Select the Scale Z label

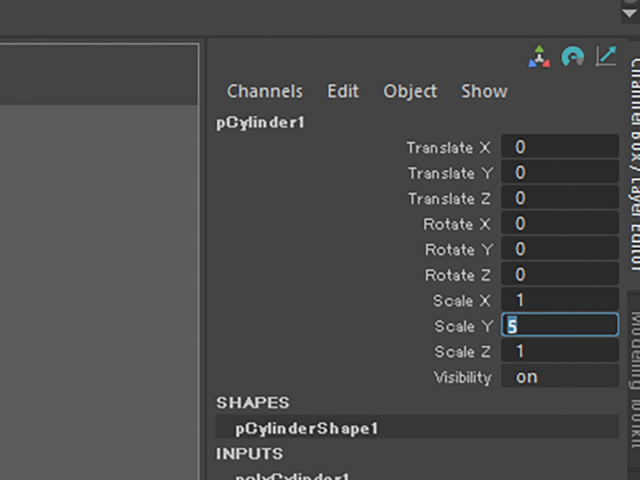click(462, 351)
